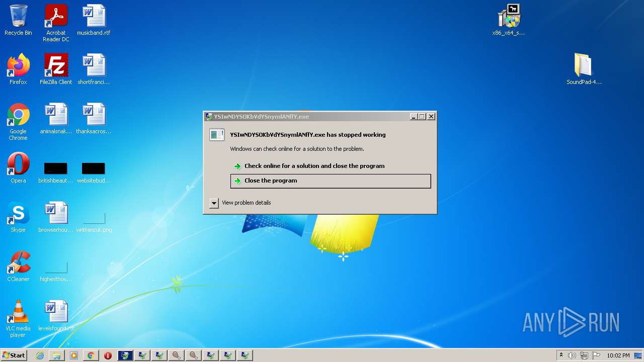644x362 pixels.
Task: Close the crash dialog with X button
Action: point(431,117)
